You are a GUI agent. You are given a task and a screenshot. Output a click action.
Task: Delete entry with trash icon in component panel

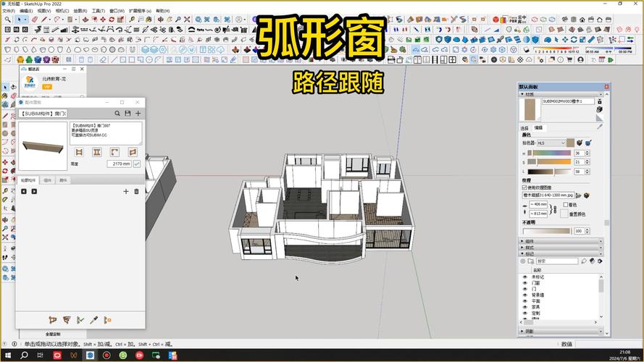click(136, 192)
